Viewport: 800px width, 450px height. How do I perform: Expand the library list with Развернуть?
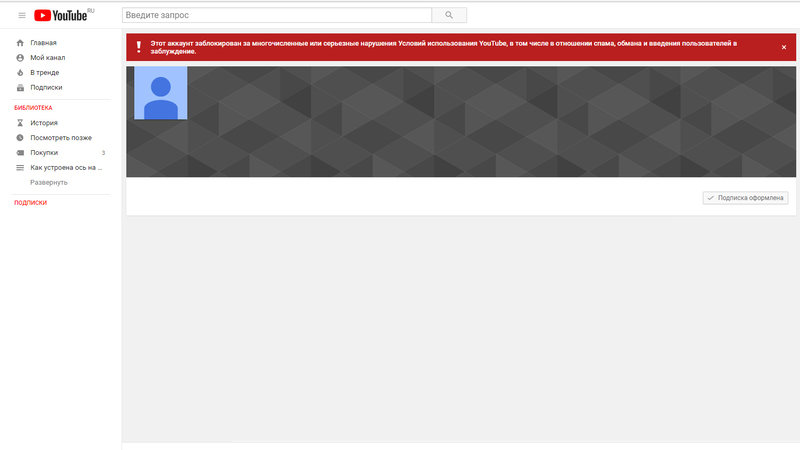click(49, 182)
